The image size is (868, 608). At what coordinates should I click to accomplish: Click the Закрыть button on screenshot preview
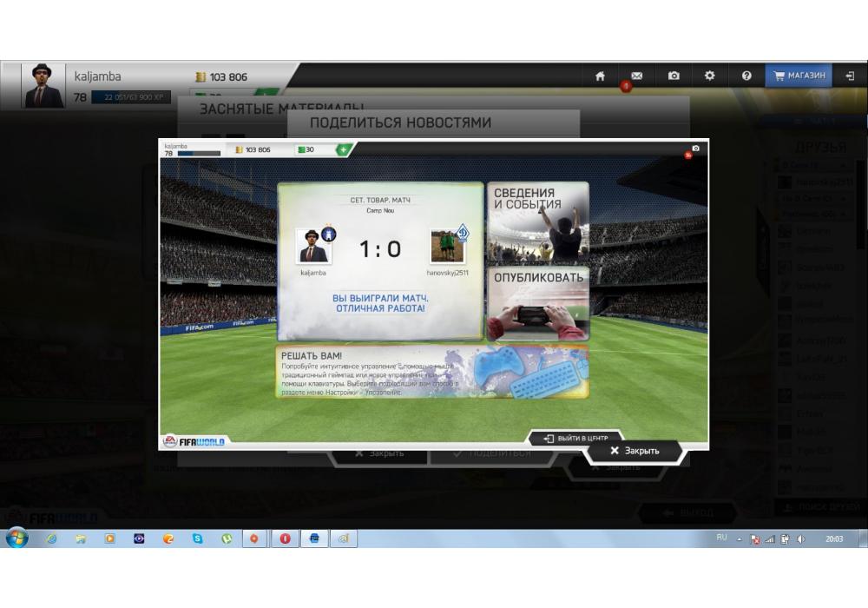click(x=635, y=451)
